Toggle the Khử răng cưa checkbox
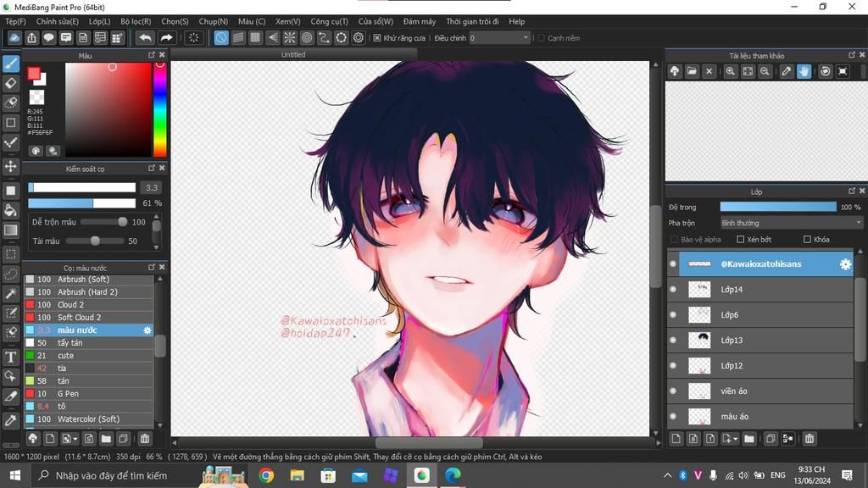 377,38
